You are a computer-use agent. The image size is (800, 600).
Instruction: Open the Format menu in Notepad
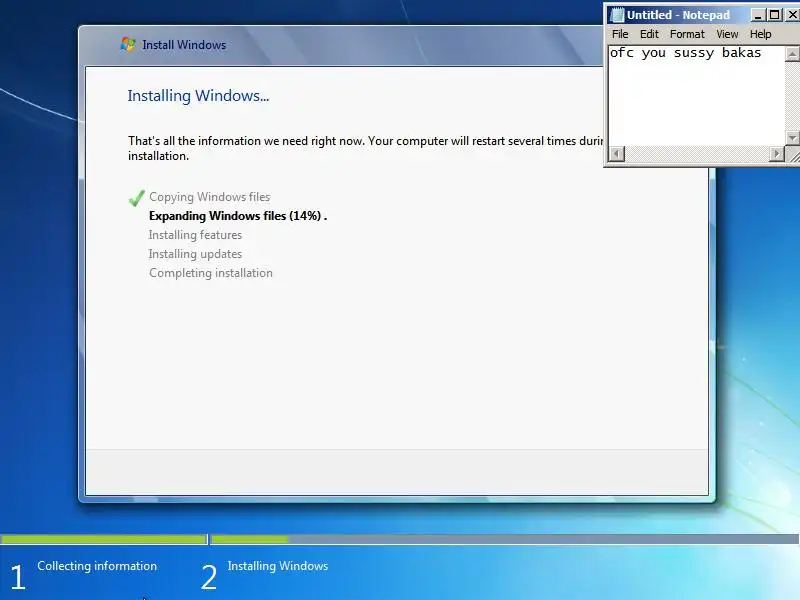pyautogui.click(x=687, y=34)
